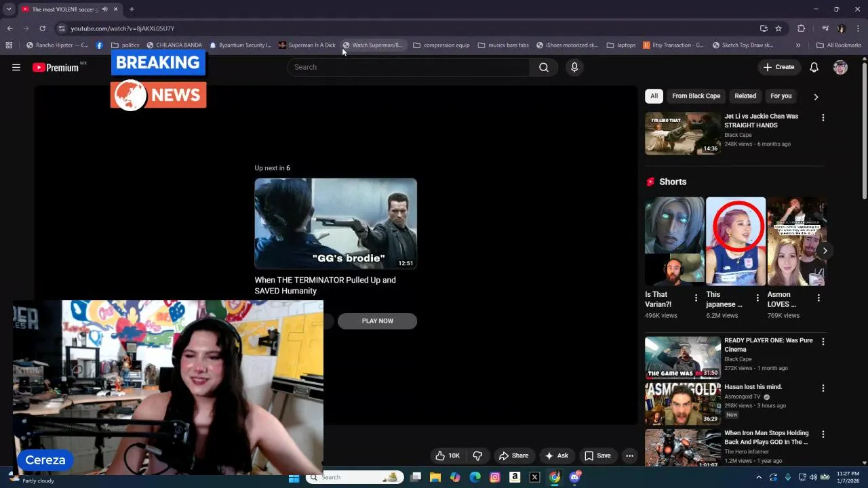
Task: Click the browser address bar URL
Action: point(123,28)
